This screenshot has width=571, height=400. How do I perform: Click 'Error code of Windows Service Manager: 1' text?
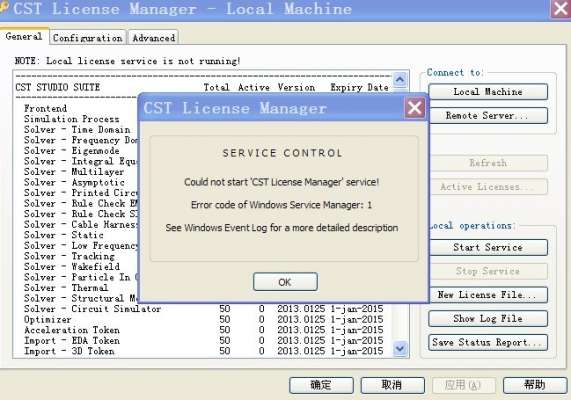tap(281, 205)
